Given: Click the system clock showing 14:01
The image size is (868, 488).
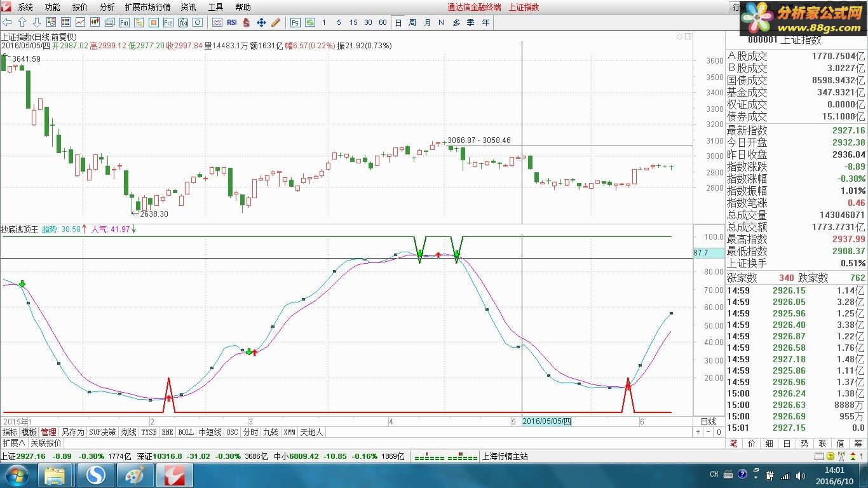Looking at the screenshot, I should 834,470.
